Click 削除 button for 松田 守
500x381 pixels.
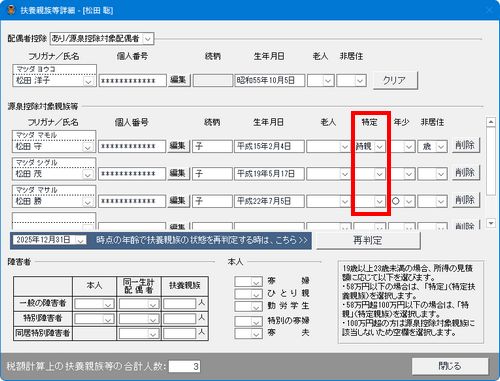(x=466, y=146)
